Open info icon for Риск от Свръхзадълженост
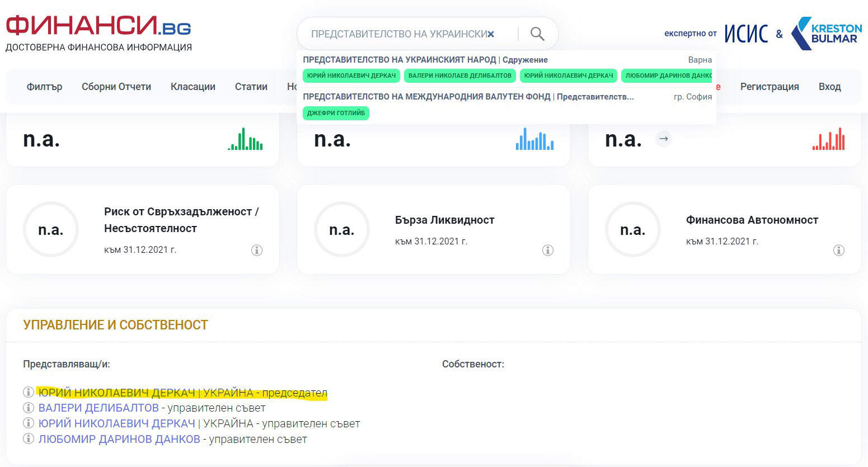 coord(257,250)
